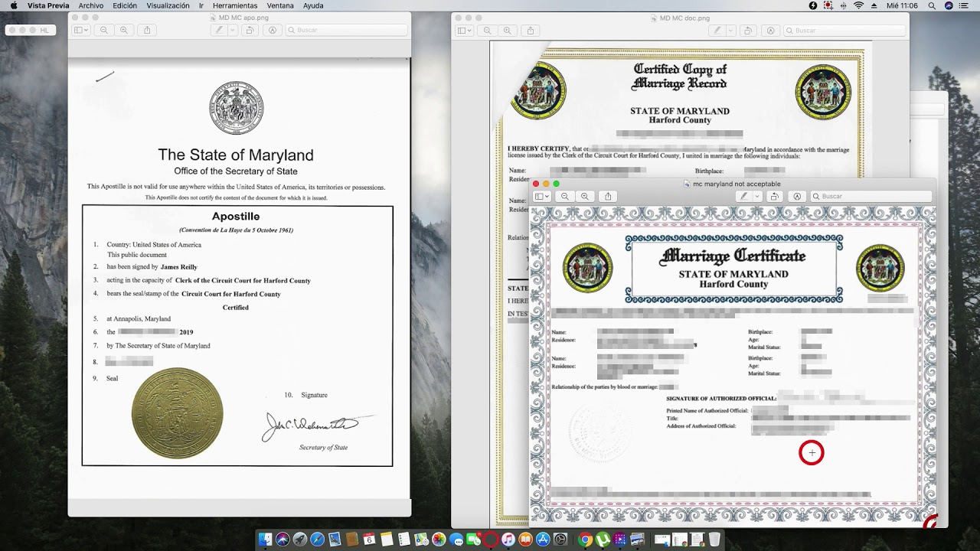
Task: Select highlight pen in MD MC doc.png window
Action: (x=717, y=31)
